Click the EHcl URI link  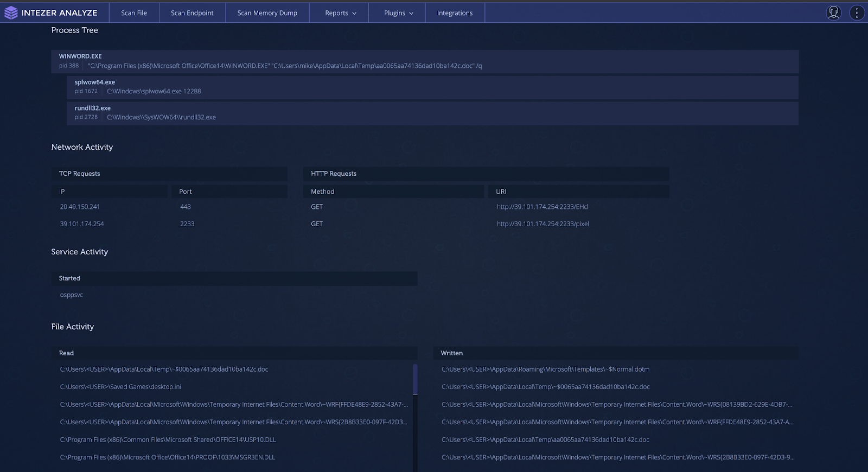[542, 207]
